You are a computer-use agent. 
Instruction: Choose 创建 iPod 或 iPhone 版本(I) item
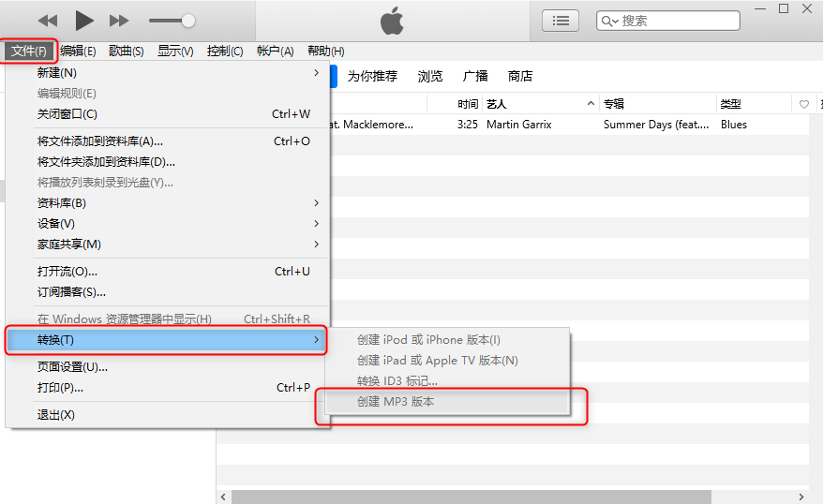click(x=448, y=340)
